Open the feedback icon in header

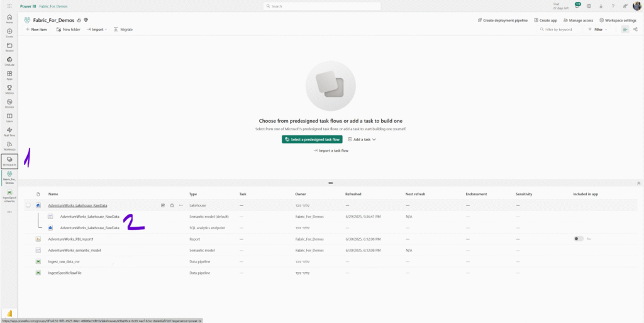click(x=625, y=6)
